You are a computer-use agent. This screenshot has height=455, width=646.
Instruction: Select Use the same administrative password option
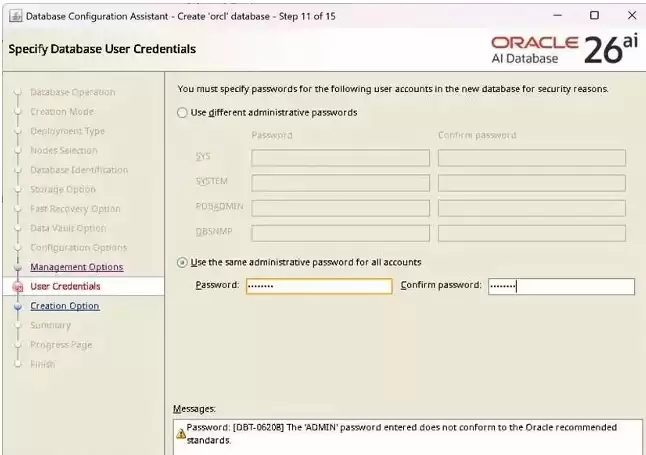click(x=182, y=263)
